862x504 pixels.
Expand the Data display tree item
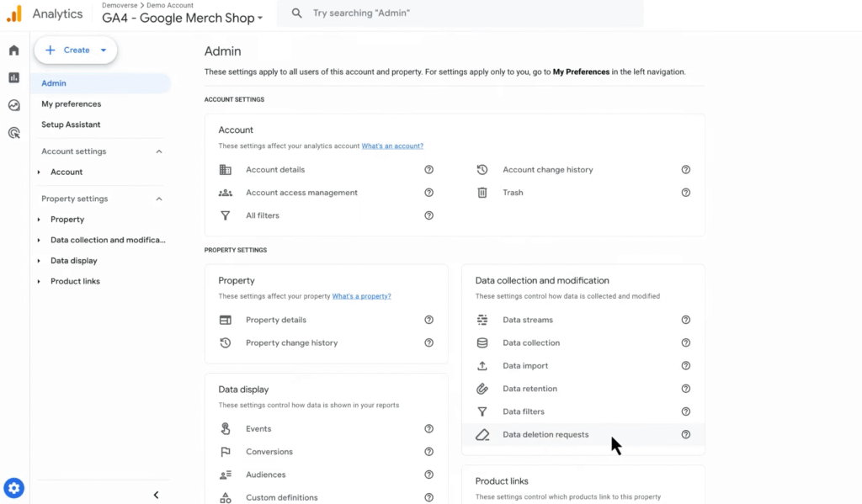pos(39,261)
